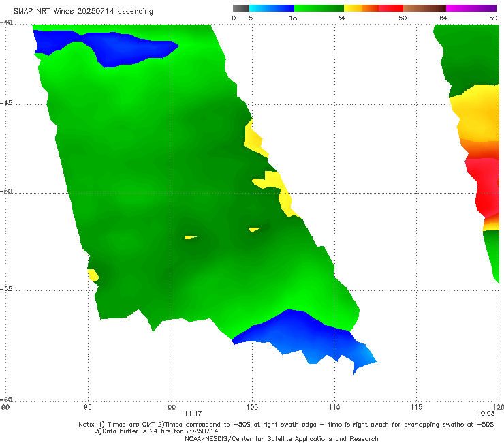Click the swath time 10:08
The width and height of the screenshot is (504, 443).
(486, 414)
